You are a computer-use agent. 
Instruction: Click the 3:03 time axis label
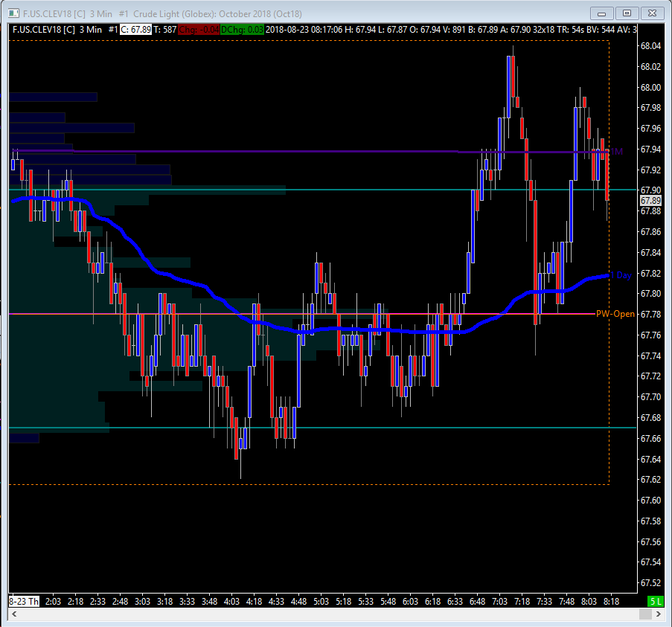click(x=143, y=601)
